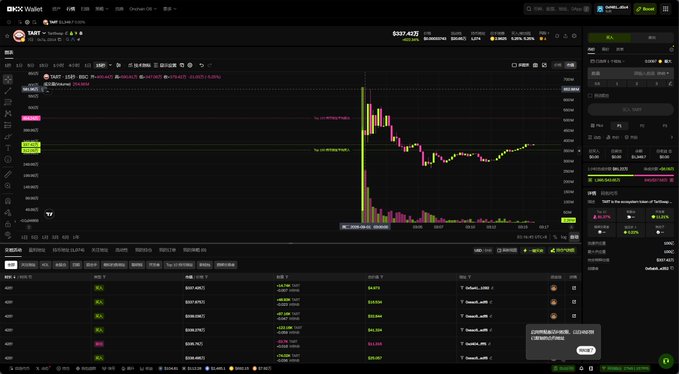Toggle USD/BNB currency display
Screen dimensions: 679x374
point(483,250)
